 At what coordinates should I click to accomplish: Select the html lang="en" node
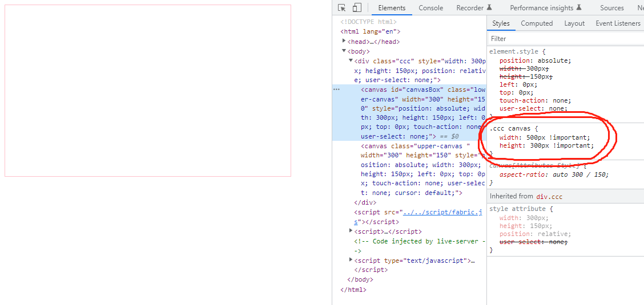pos(370,31)
